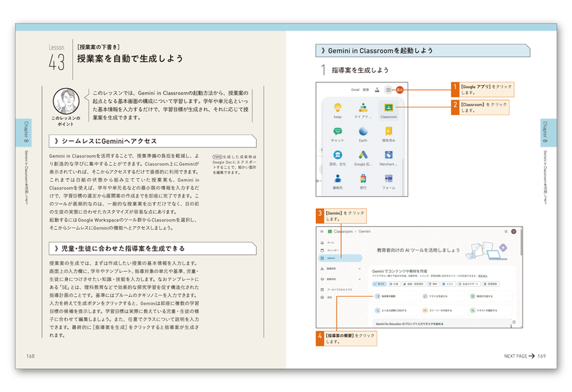Click the Gmail link at top
Screen dimensions: 572x392
click(355, 89)
